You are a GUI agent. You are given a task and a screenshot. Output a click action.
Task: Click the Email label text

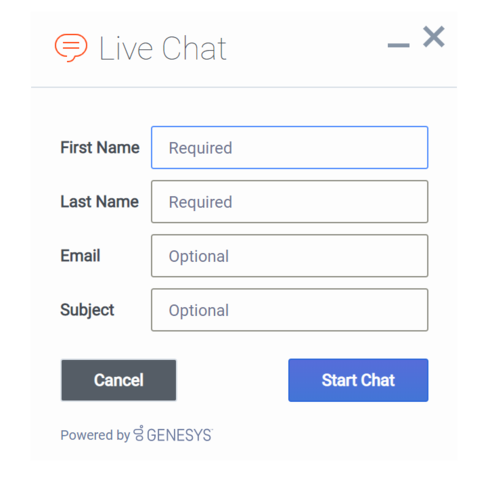tap(80, 256)
